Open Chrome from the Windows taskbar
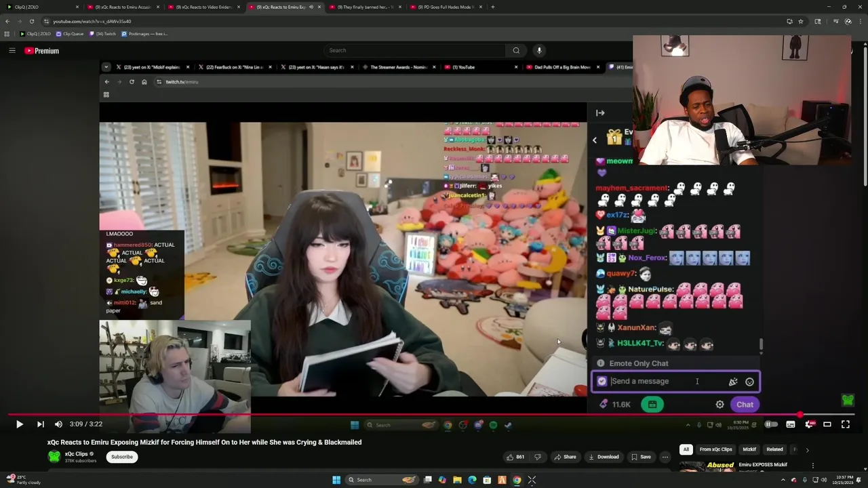Viewport: 868px width, 488px height. coord(517,480)
